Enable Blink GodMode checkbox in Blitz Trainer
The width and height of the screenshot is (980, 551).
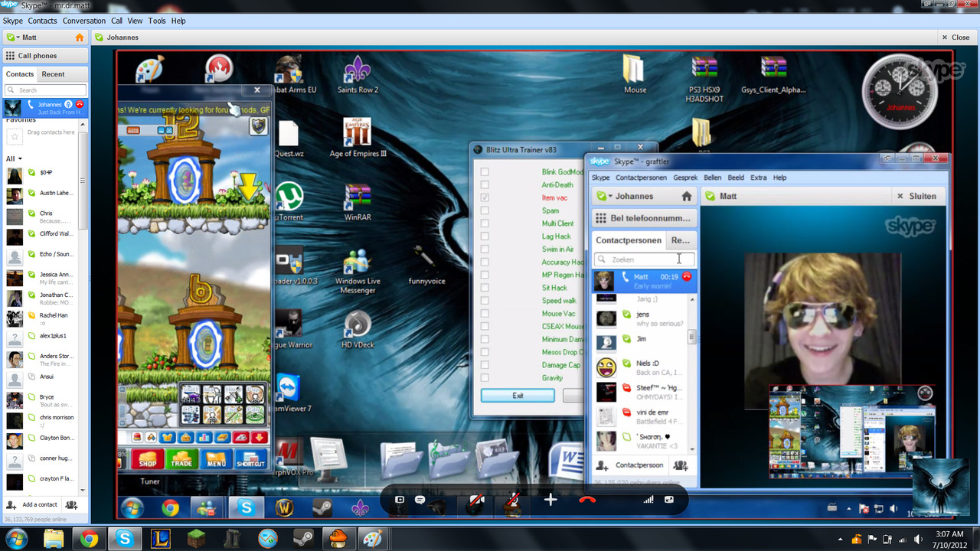point(485,172)
